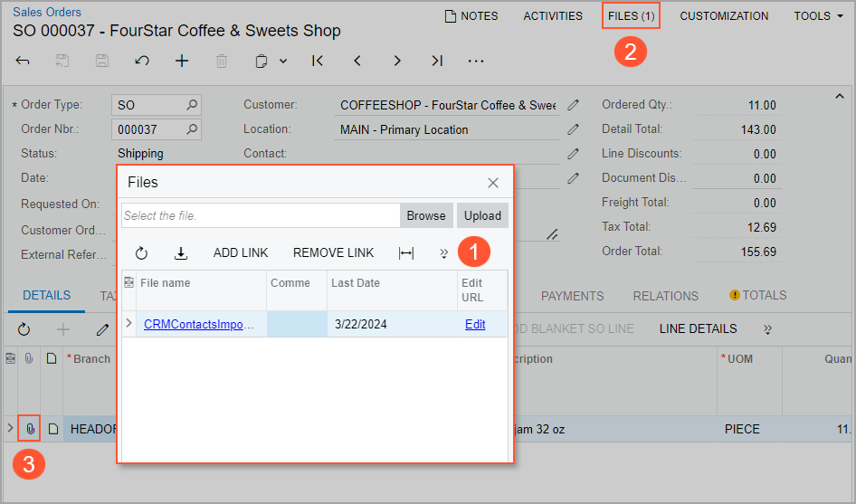This screenshot has width=856, height=504.
Task: Click into the Select the file input box
Action: tap(261, 215)
